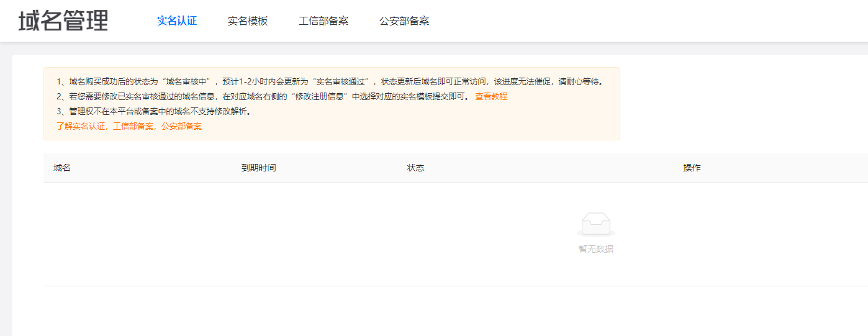Click the 到期时间 column header
Image resolution: width=868 pixels, height=336 pixels.
pos(259,168)
